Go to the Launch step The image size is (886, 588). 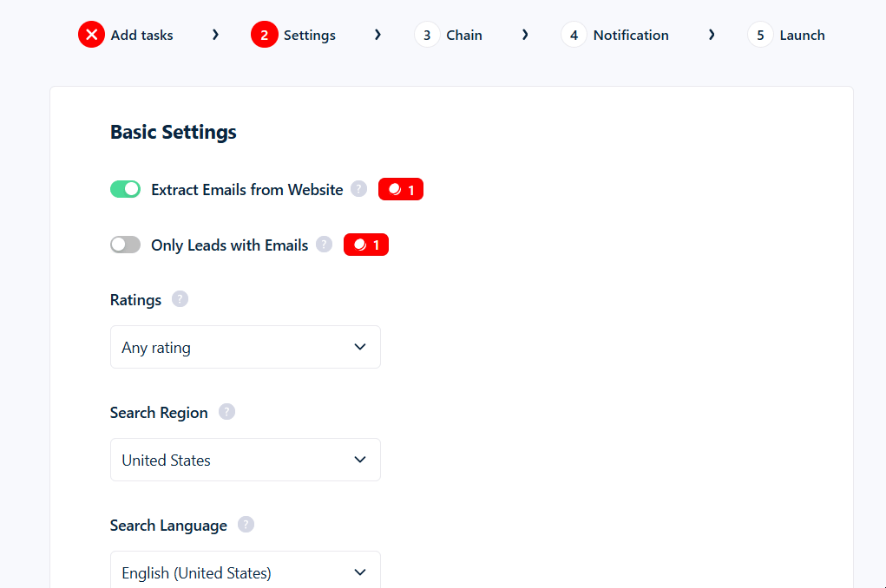(x=803, y=35)
